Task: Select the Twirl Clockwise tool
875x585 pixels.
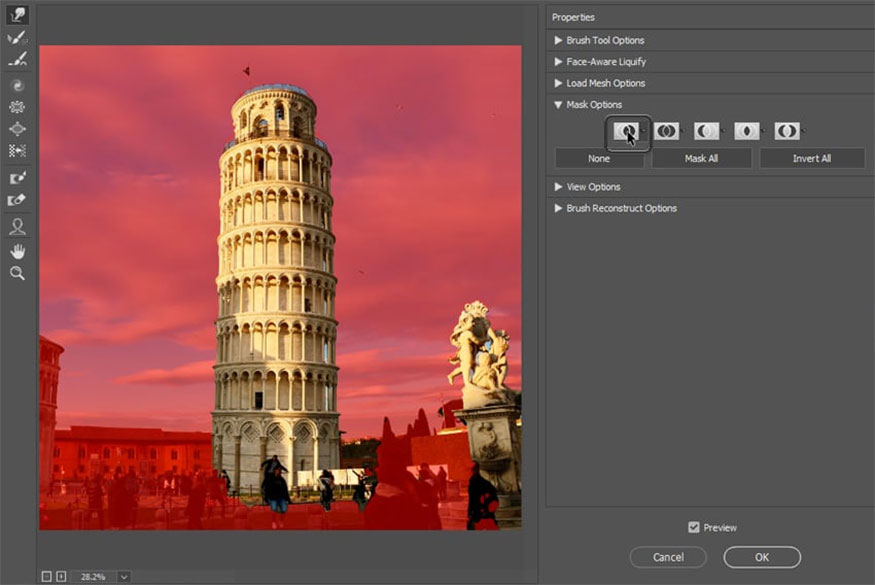Action: (x=17, y=85)
